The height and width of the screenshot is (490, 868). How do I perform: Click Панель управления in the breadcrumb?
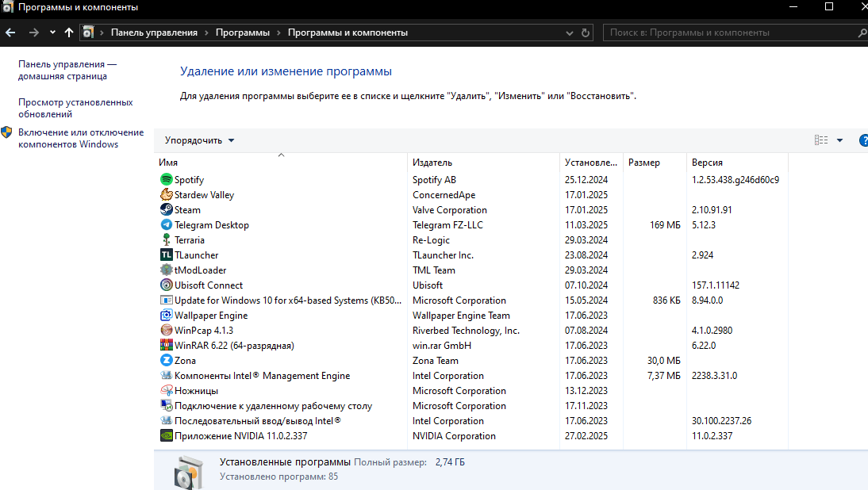[x=154, y=33]
